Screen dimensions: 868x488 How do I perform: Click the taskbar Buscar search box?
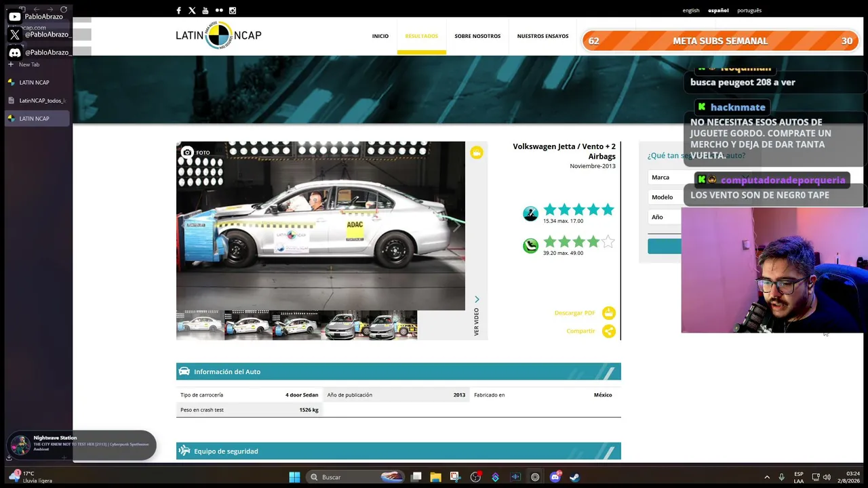click(355, 477)
